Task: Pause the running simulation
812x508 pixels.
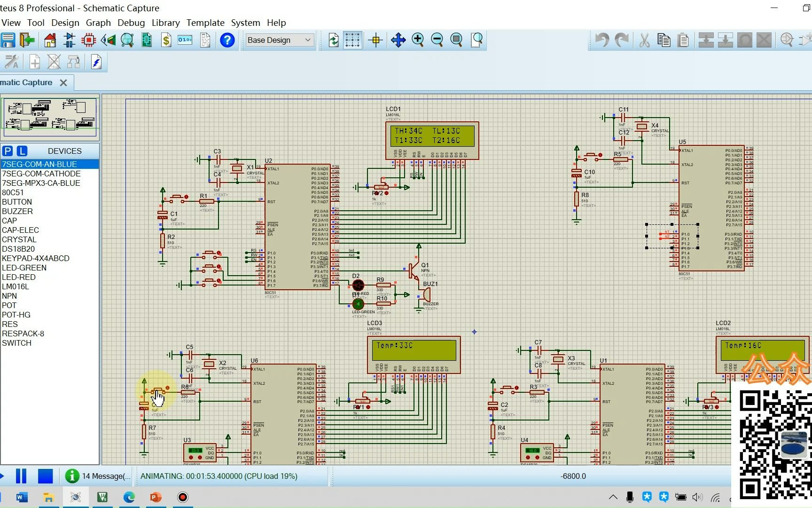Action: coord(21,476)
